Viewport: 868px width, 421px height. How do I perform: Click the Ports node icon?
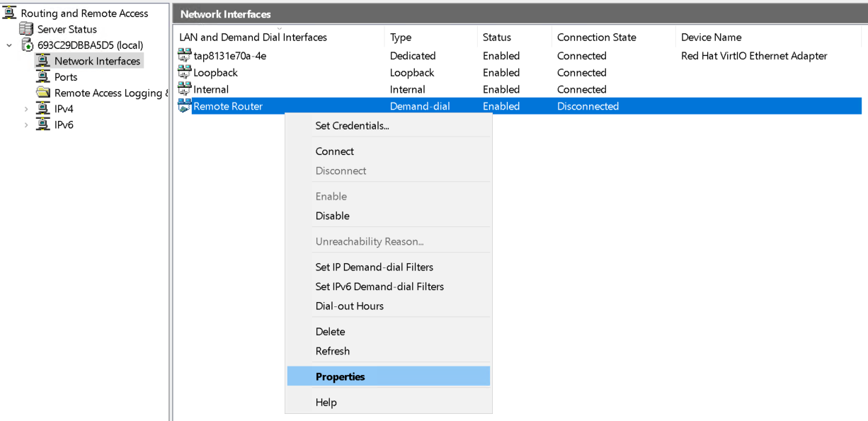[42, 77]
